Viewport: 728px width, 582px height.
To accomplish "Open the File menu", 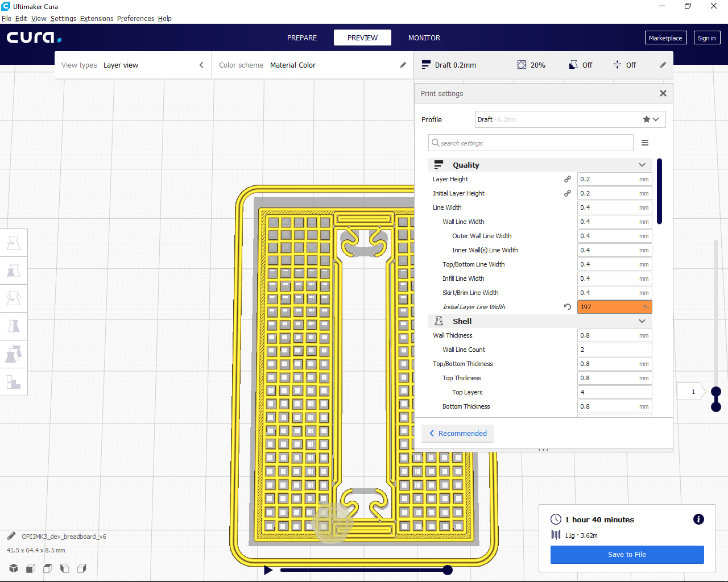I will click(x=6, y=18).
